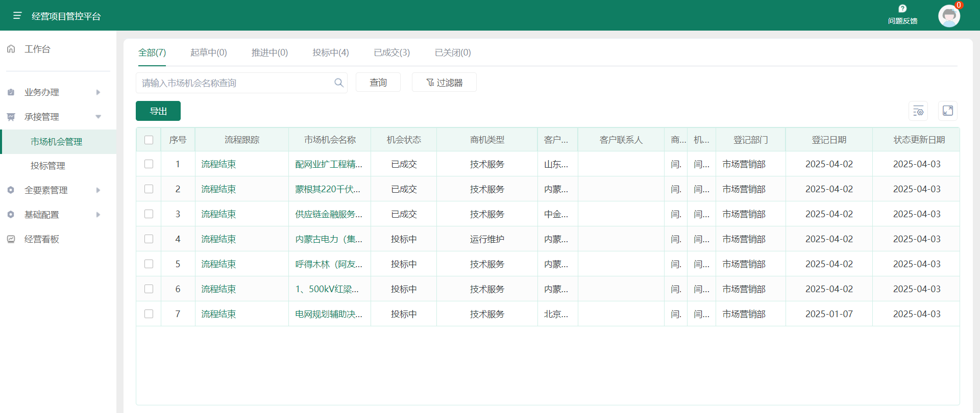
Task: Click the 查询 button
Action: click(378, 83)
